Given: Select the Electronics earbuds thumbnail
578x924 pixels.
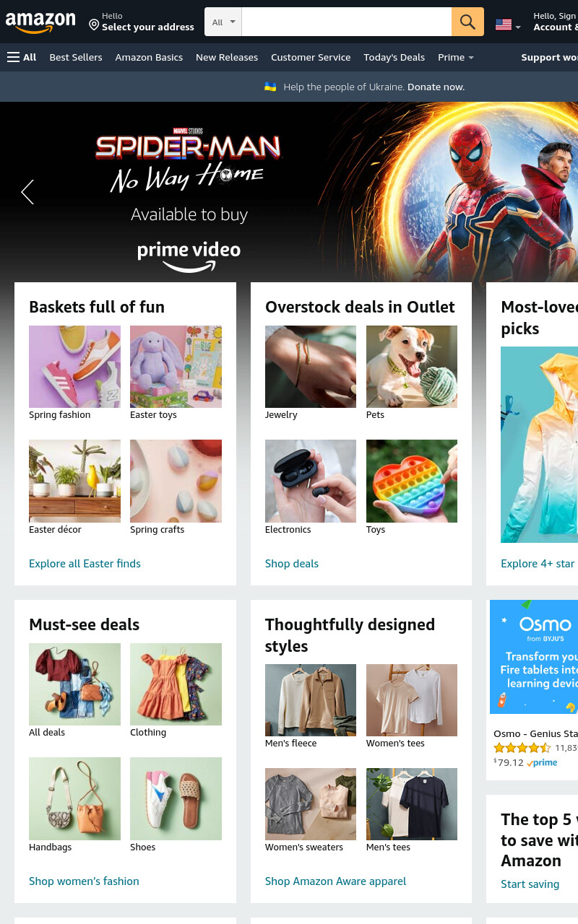Looking at the screenshot, I should click(311, 481).
